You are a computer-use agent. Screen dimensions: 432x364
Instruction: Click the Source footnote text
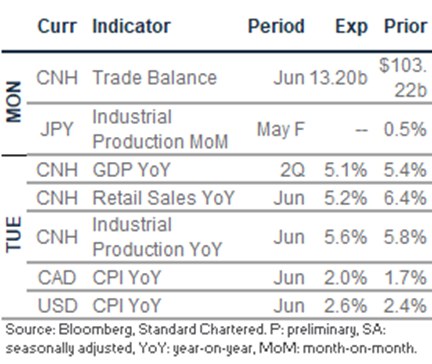(x=211, y=339)
